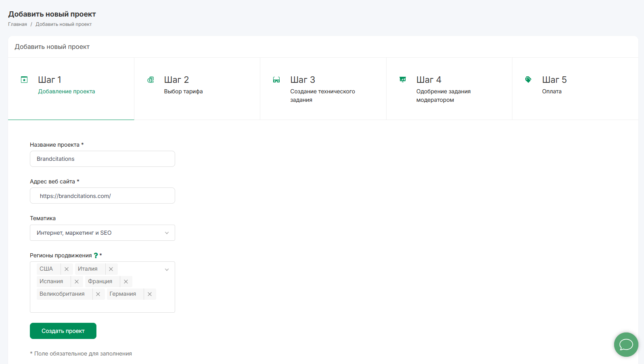Remove the Великобритания region tag
The image size is (644, 364).
(98, 294)
